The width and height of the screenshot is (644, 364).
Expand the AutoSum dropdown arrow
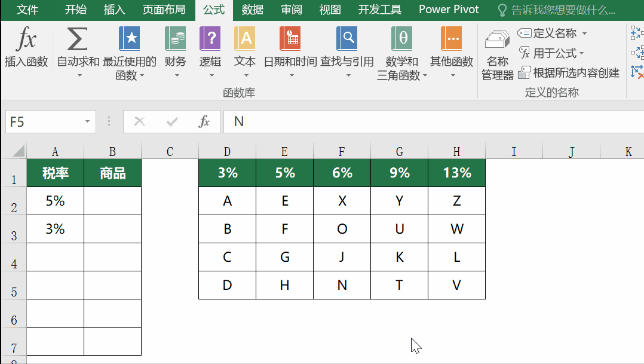79,75
